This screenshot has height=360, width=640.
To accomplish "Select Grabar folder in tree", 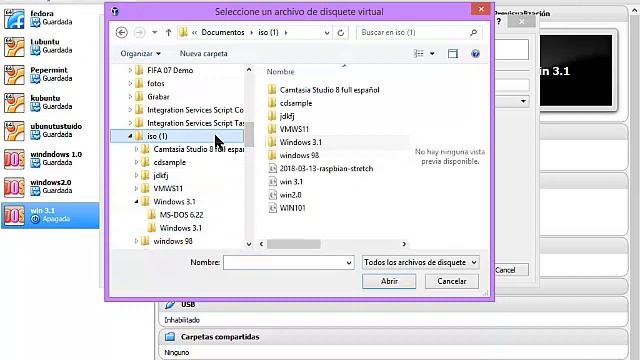I will point(158,97).
